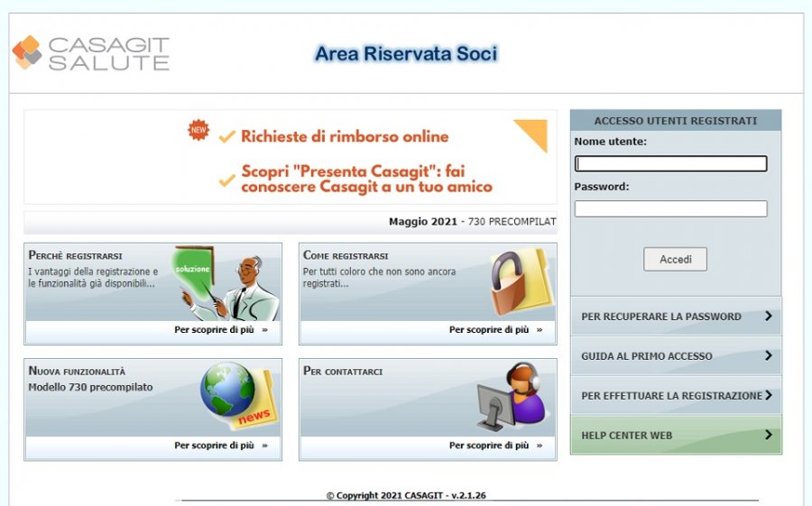Viewport: 812px width, 506px height.
Task: Click I vantaggi della registrazione description text
Action: tap(93, 278)
